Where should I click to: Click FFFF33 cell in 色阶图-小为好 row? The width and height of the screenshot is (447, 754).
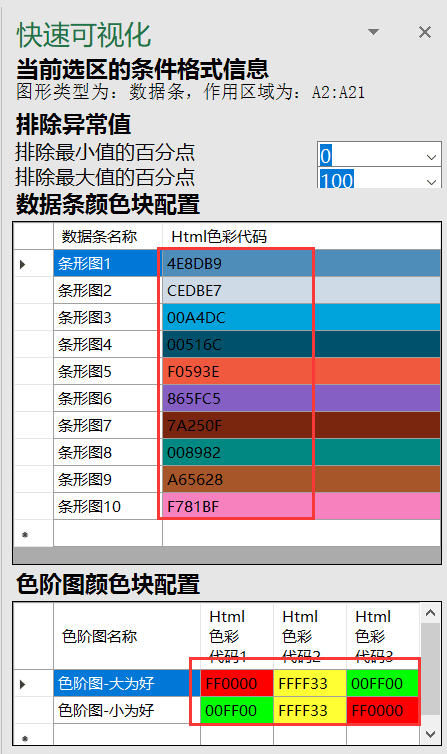310,710
